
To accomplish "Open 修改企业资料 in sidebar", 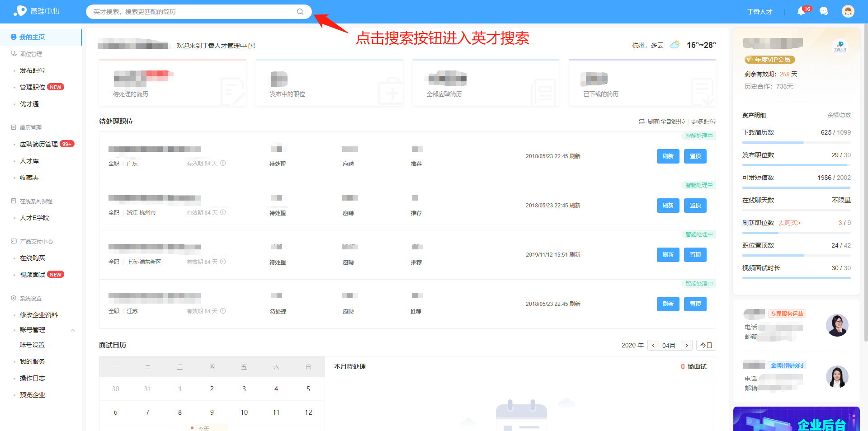I will pos(39,315).
